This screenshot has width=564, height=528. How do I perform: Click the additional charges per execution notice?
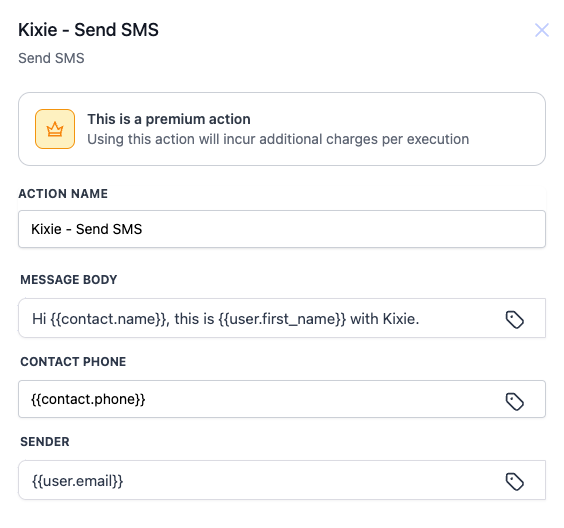(278, 139)
